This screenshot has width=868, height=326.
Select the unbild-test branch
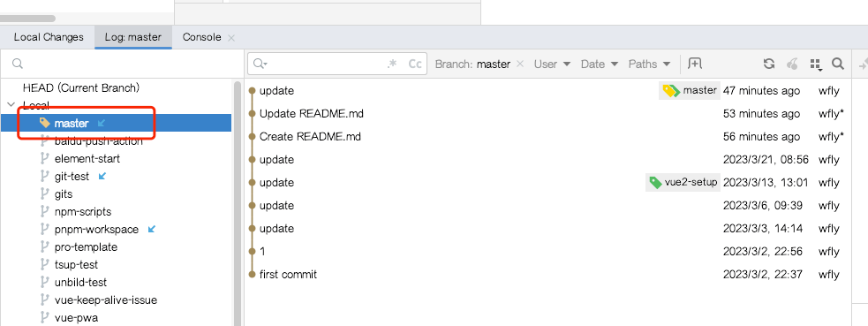[x=81, y=283]
